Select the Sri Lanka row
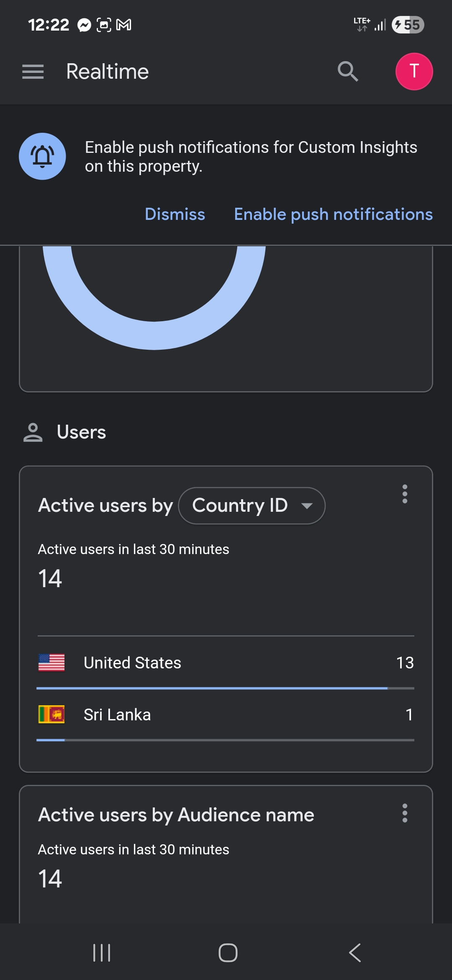The width and height of the screenshot is (452, 980). [x=226, y=714]
